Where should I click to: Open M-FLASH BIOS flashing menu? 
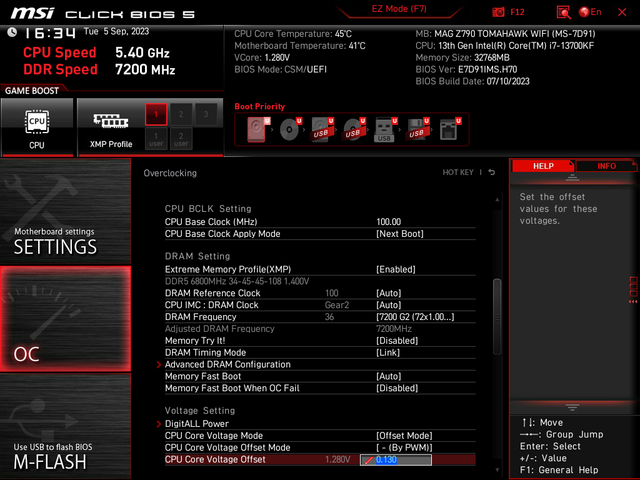tap(65, 426)
